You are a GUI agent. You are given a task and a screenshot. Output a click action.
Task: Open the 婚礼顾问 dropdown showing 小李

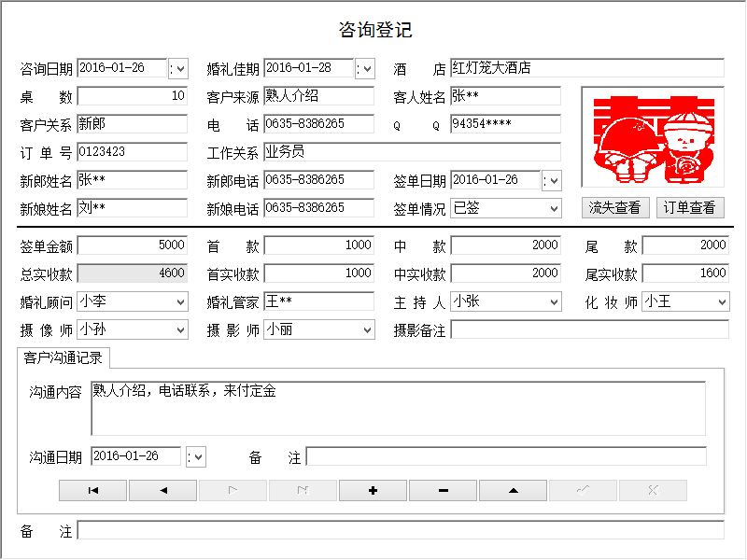coord(179,302)
